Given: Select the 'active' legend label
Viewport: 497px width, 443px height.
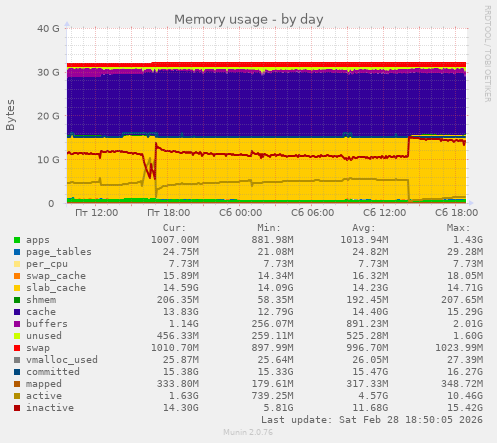Looking at the screenshot, I should pyautogui.click(x=44, y=396).
